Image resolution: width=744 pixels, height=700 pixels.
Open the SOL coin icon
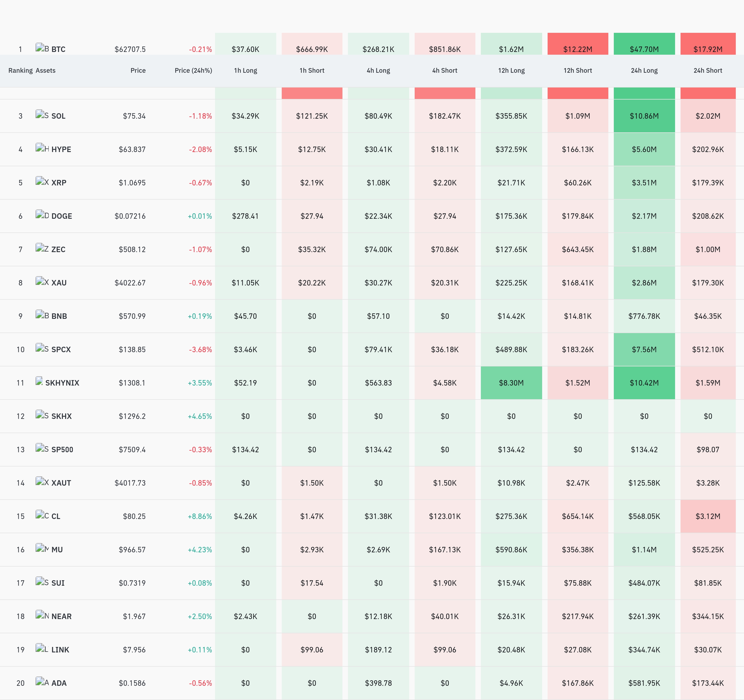tap(42, 115)
